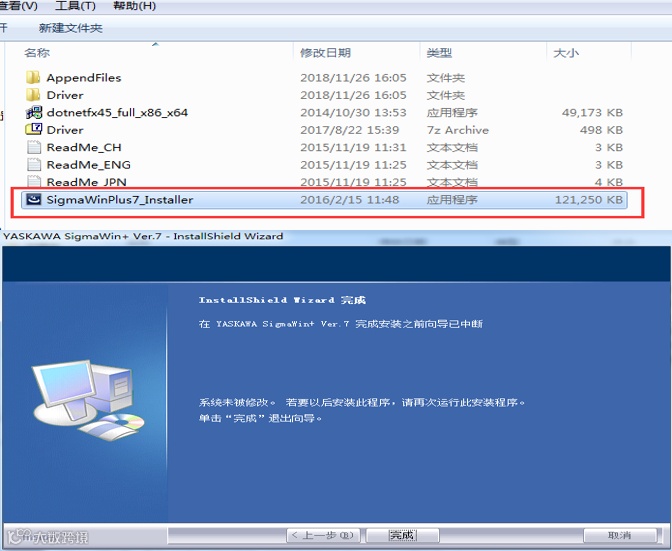Click the date 2016/2/15 11:48

click(350, 200)
